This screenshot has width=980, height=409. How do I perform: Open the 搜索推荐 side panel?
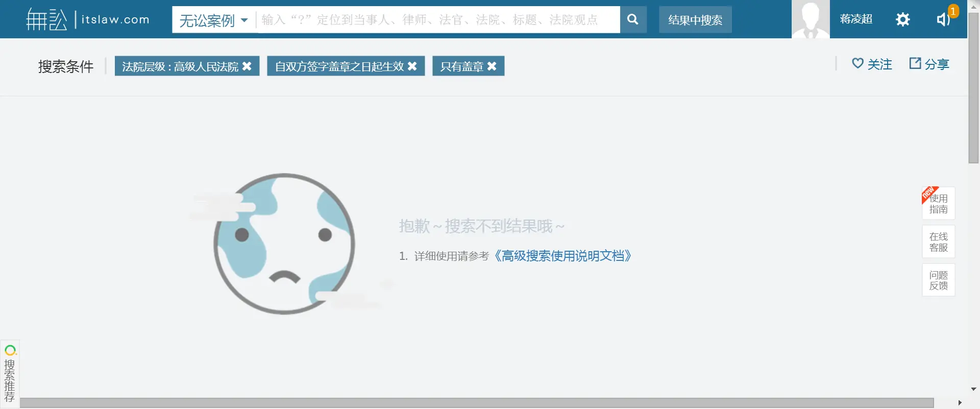pos(10,374)
